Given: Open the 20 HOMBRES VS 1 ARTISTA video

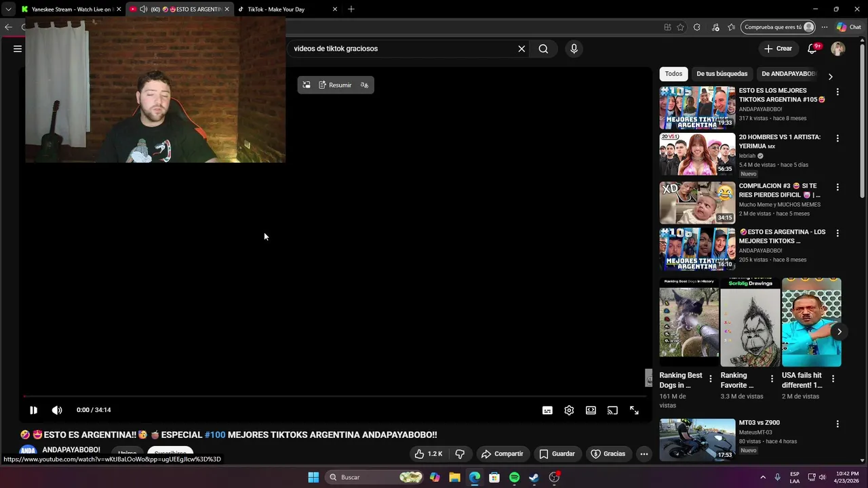Looking at the screenshot, I should coord(697,154).
